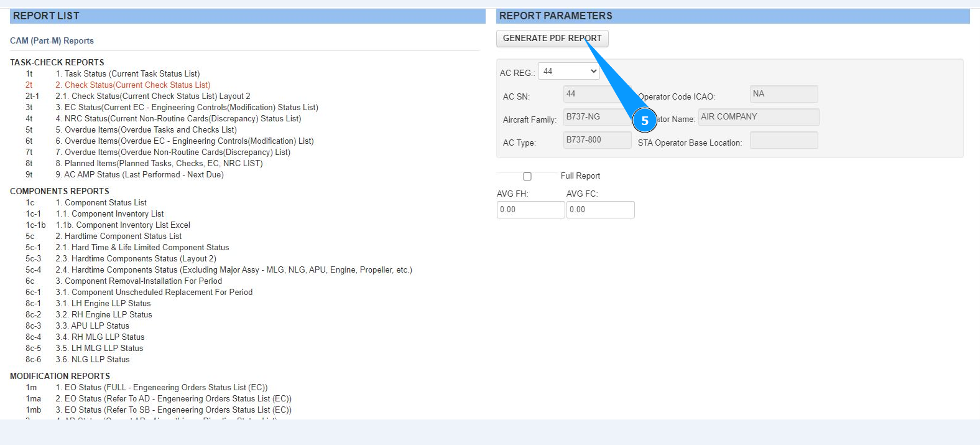Open RH MLG LLP Status report

(100, 337)
